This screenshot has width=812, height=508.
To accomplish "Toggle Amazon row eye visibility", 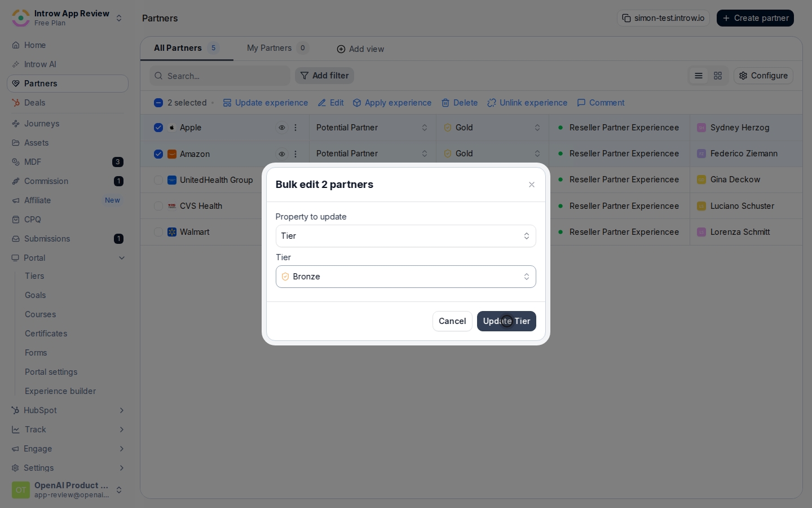I will 282,154.
